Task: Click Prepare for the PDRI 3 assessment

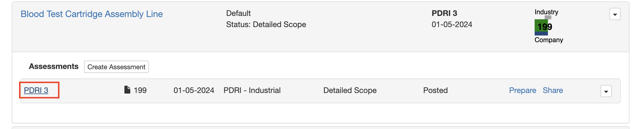Action: (x=522, y=90)
